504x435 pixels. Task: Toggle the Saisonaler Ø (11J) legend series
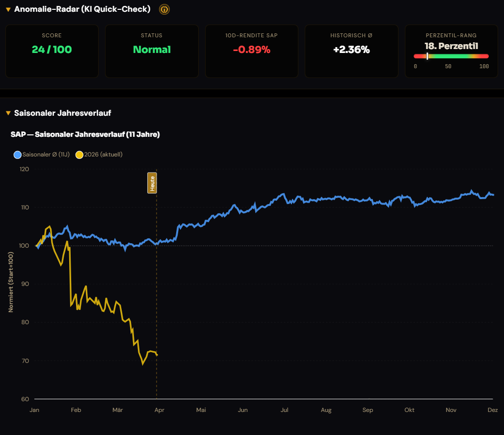pos(42,154)
